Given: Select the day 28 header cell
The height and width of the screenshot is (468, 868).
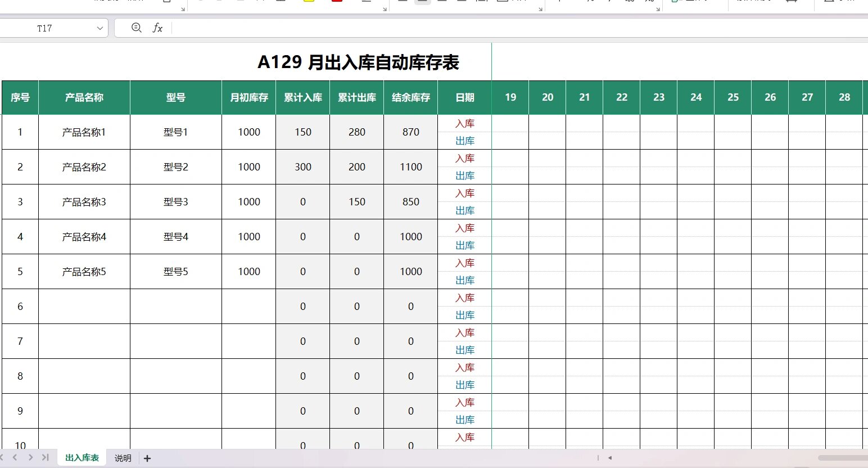Looking at the screenshot, I should click(x=844, y=97).
